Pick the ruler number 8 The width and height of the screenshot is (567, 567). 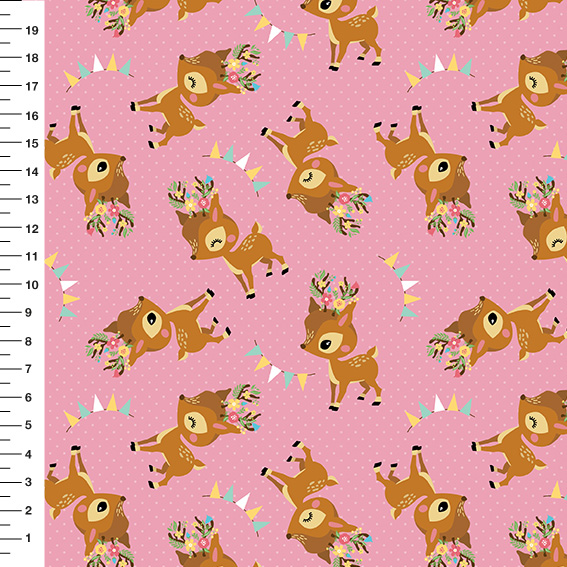29,341
